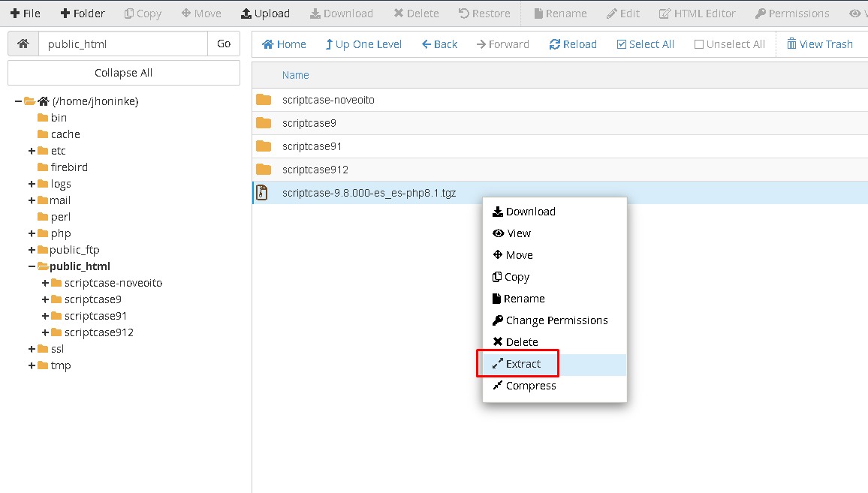Viewport: 868px width, 493px height.
Task: Click the public_html path input field
Action: [123, 44]
